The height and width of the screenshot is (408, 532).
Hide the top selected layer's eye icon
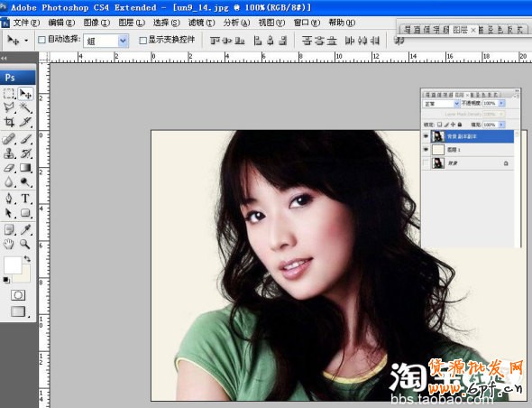tap(427, 136)
